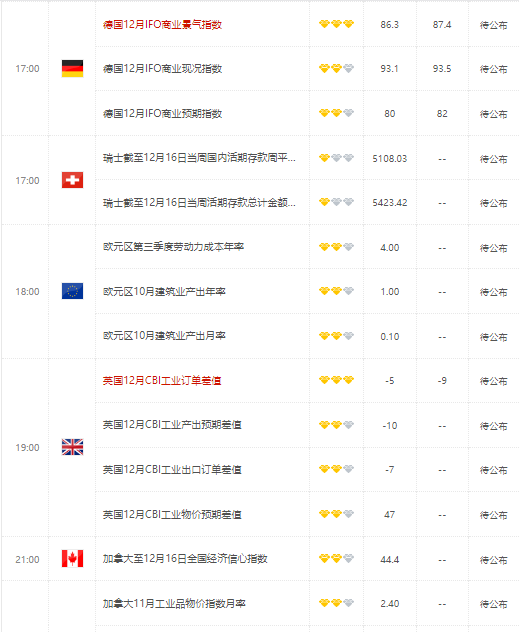Click the Swiss flag icon
Viewport: 519px width, 632px height.
click(73, 180)
